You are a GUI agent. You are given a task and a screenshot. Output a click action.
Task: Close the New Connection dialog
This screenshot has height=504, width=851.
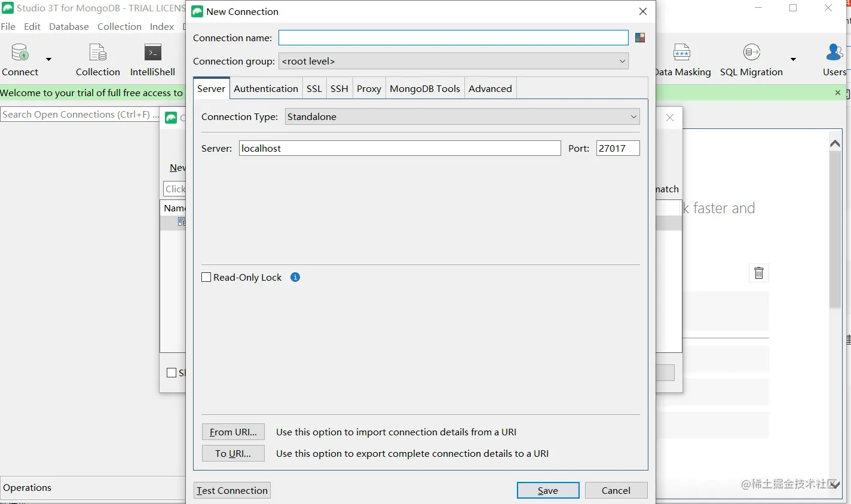tap(643, 11)
